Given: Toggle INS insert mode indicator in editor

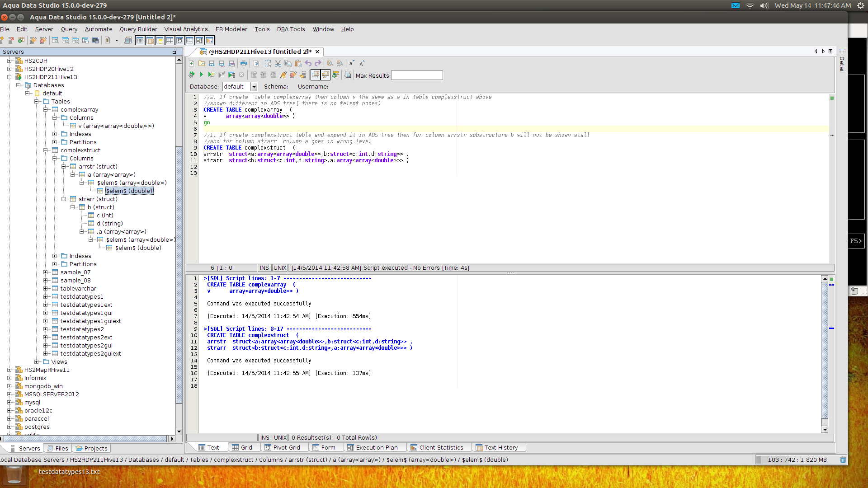Looking at the screenshot, I should tap(264, 268).
